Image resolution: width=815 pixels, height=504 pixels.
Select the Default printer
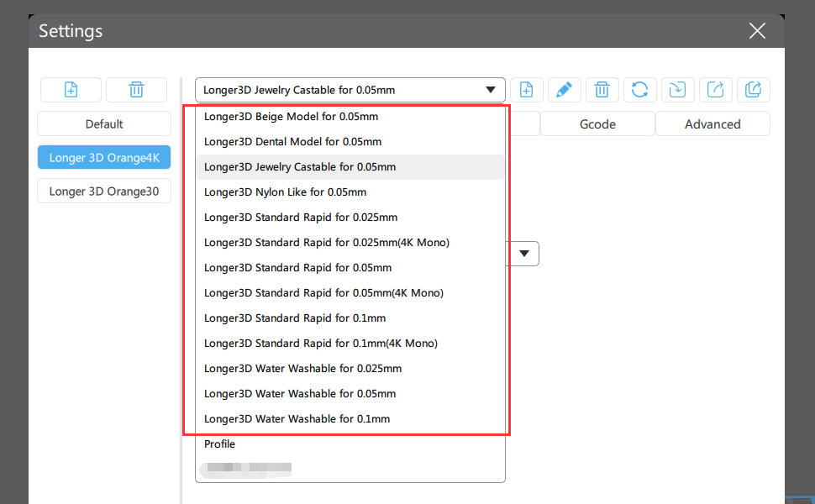(x=104, y=124)
